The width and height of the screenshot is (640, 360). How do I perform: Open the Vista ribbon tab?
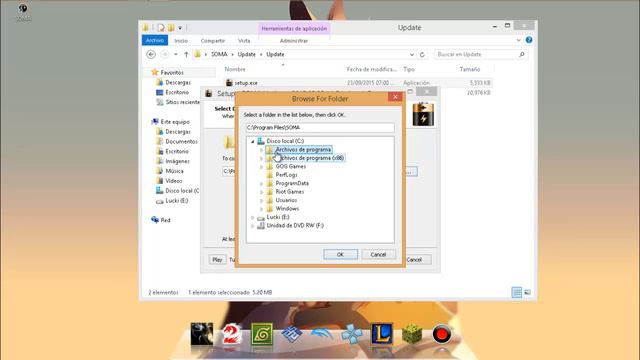click(x=244, y=41)
